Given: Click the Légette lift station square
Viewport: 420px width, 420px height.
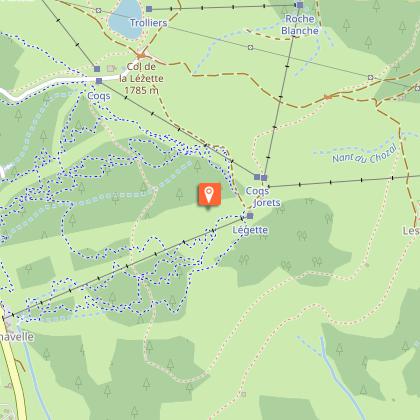Looking at the screenshot, I should (250, 216).
